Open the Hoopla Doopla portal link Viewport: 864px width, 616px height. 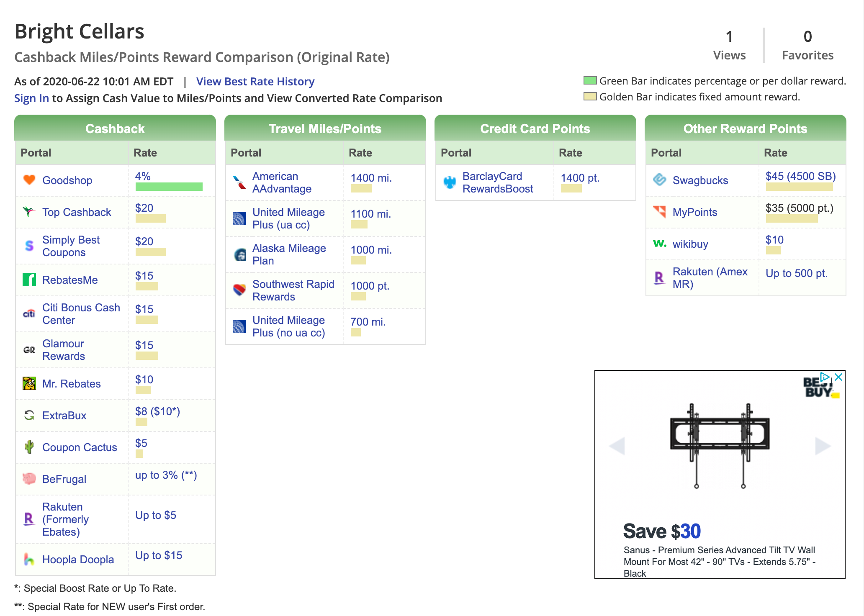[78, 560]
